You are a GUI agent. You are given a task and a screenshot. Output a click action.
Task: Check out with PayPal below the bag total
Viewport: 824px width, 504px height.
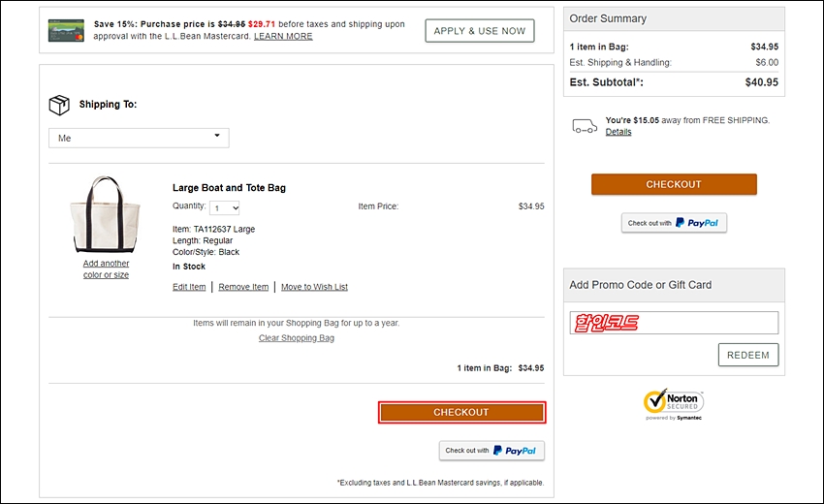491,451
